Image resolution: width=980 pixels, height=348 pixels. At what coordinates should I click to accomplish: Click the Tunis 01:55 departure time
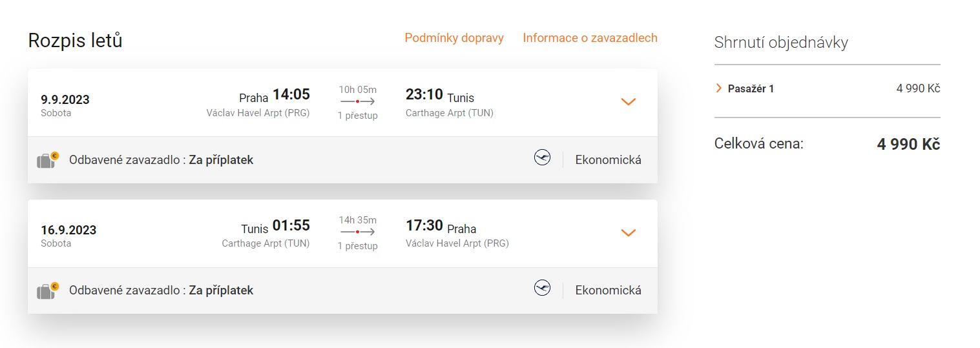coord(291,226)
